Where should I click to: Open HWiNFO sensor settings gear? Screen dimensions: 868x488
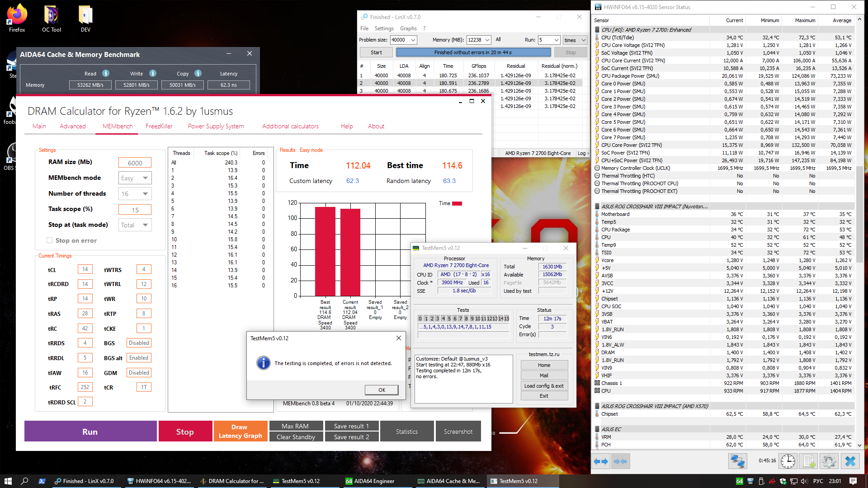(829, 461)
